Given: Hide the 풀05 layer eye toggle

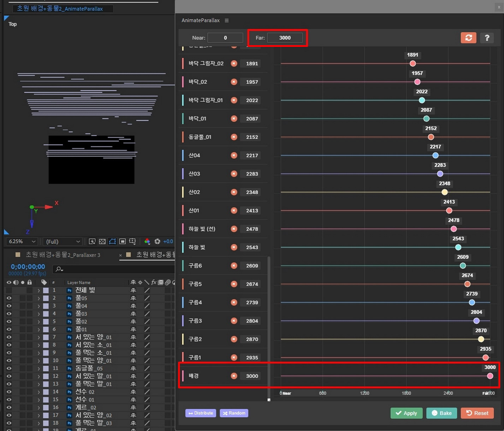Looking at the screenshot, I should pyautogui.click(x=9, y=298).
